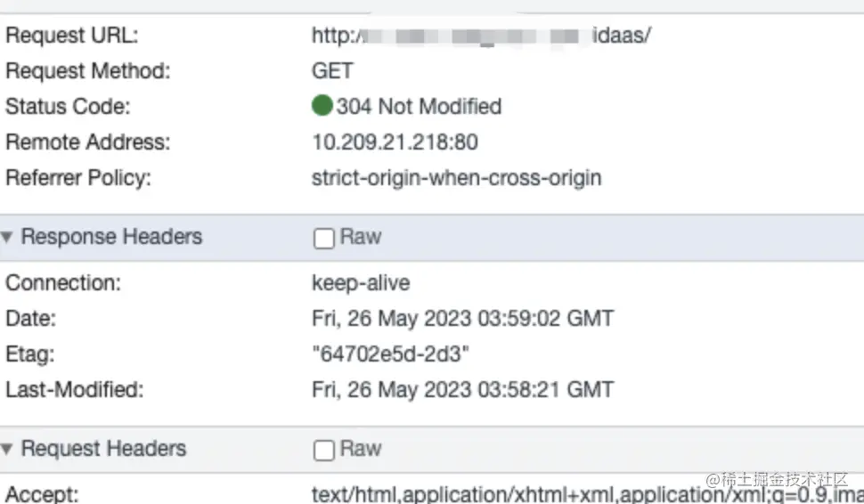Enable Raw view for Response Headers
864x504 pixels.
[x=324, y=239]
